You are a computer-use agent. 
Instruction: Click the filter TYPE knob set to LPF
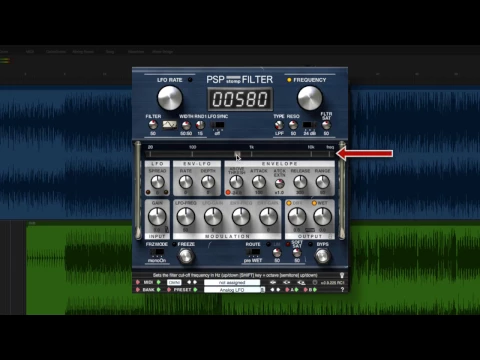point(279,125)
